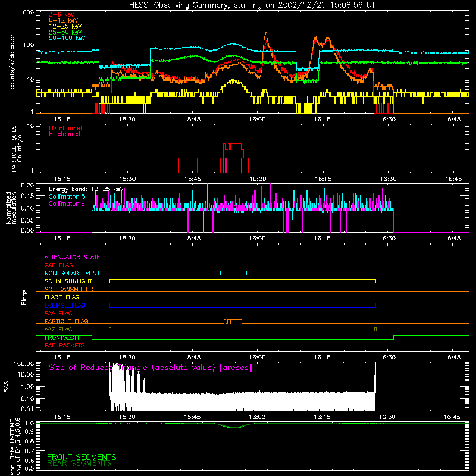Click the 0.01 tick on SAS axis
This screenshot has height=476, width=476.
tap(27, 409)
